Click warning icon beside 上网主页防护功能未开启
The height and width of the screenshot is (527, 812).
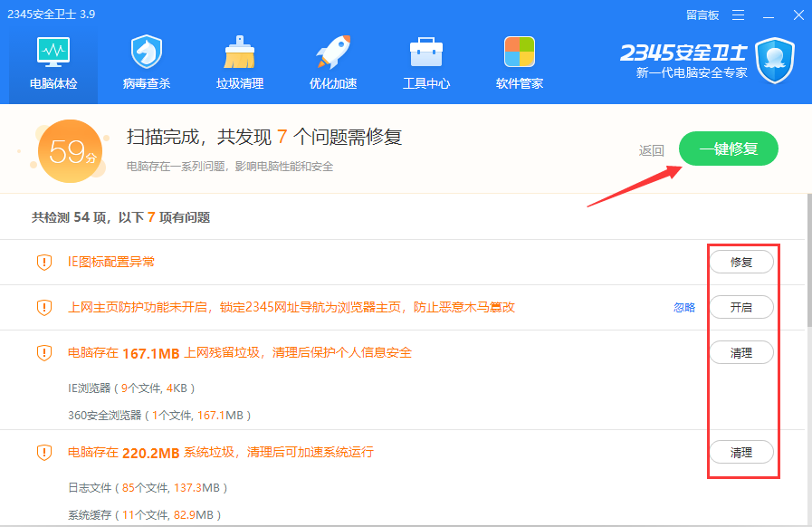[44, 307]
